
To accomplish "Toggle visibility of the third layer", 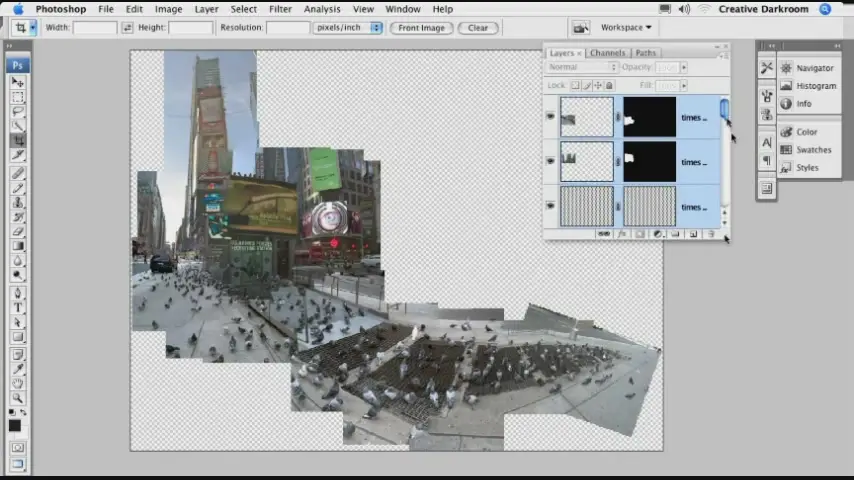I will click(x=550, y=206).
